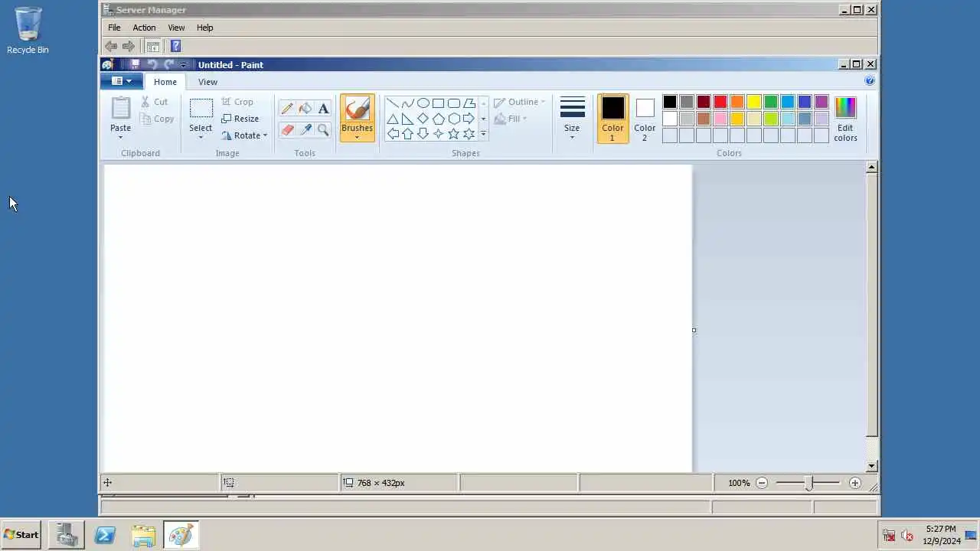Screen dimensions: 980x551
Task: Choose the Oval shape
Action: click(423, 103)
